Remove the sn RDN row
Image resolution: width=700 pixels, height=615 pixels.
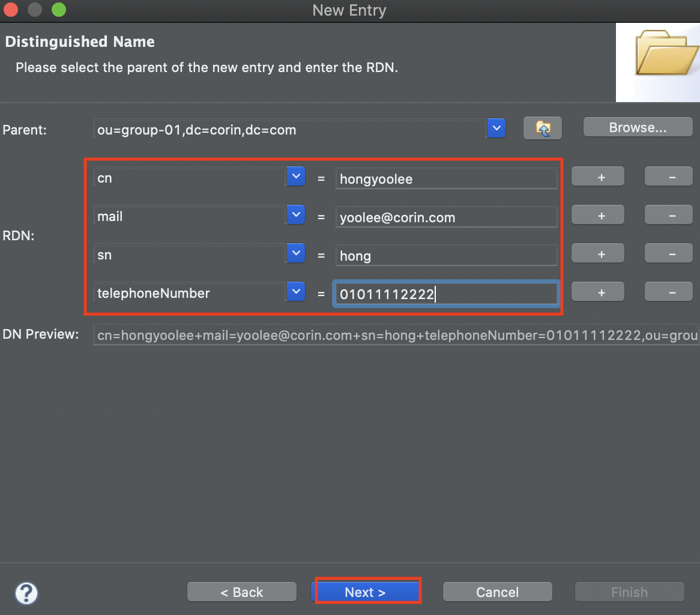tap(668, 253)
